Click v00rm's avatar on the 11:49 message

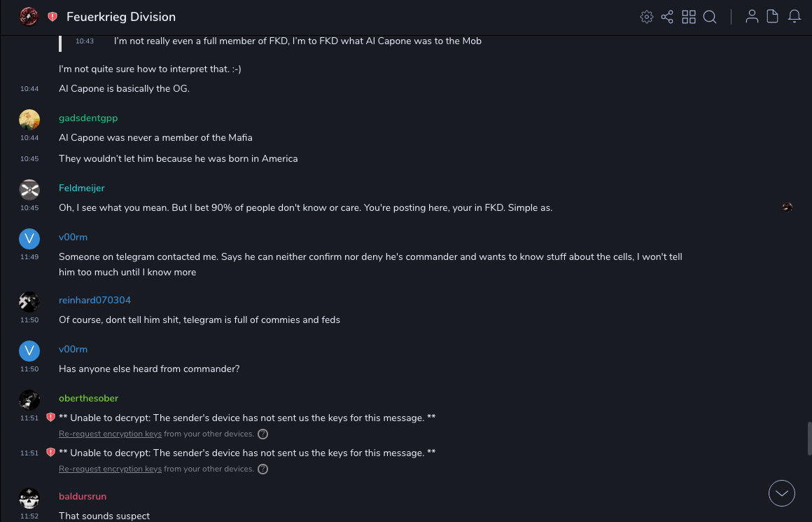29,239
